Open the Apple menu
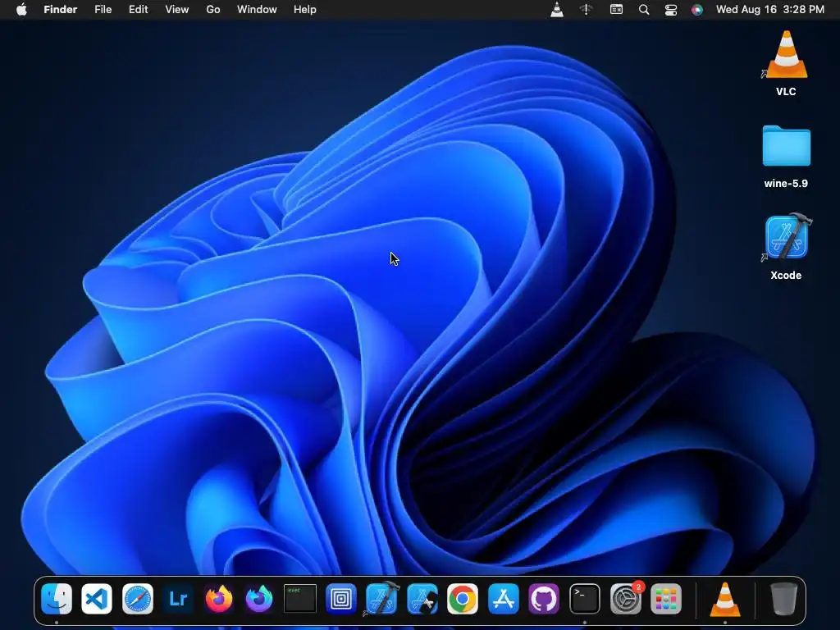Viewport: 840px width, 630px height. [21, 9]
